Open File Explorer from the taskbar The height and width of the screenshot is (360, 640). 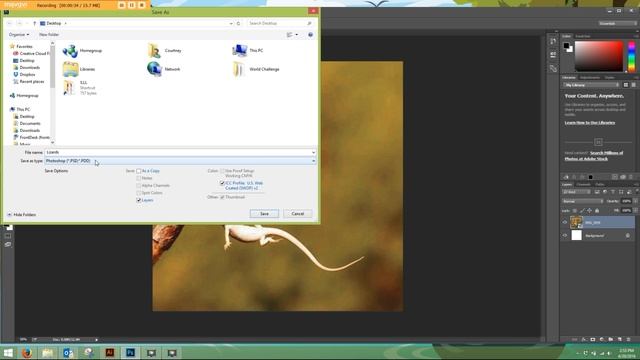(x=47, y=353)
